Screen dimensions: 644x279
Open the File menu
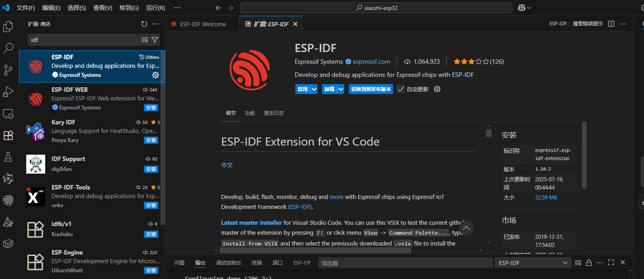coord(25,8)
